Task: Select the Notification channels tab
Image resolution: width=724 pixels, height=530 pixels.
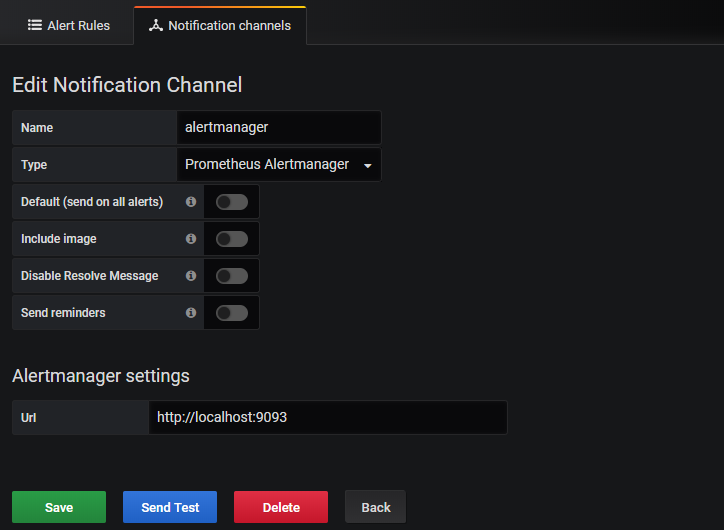Action: point(220,25)
